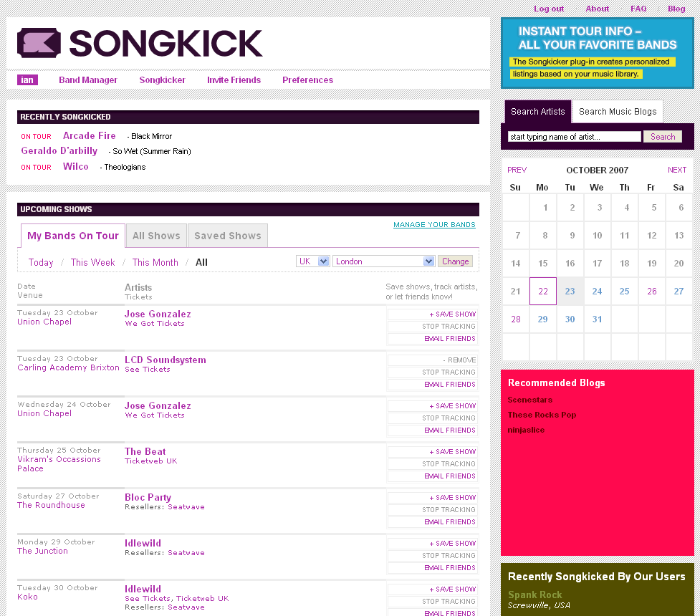This screenshot has width=700, height=616.
Task: Click the artist search input field
Action: (574, 137)
